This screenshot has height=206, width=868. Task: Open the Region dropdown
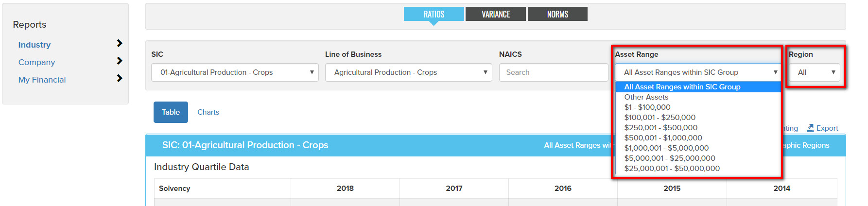[815, 72]
